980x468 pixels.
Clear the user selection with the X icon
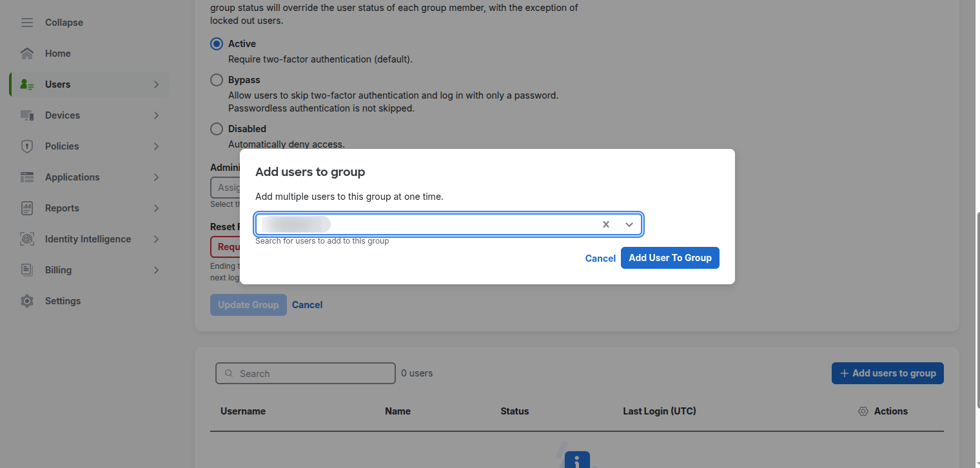[606, 224]
